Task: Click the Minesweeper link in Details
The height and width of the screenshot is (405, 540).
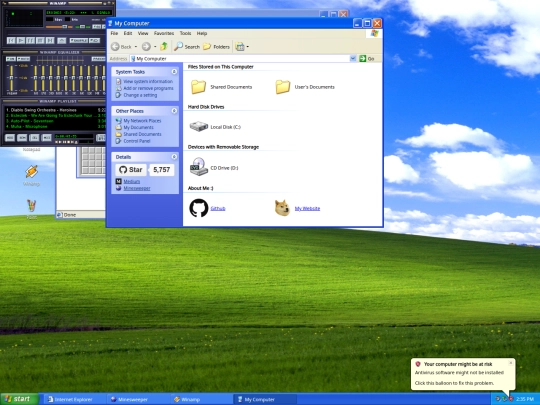Action: pyautogui.click(x=137, y=188)
